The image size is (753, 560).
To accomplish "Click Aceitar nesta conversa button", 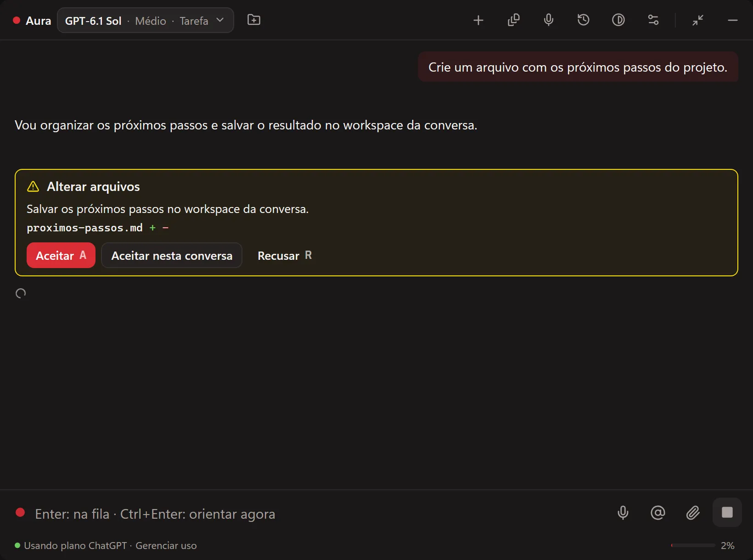I will tap(172, 255).
